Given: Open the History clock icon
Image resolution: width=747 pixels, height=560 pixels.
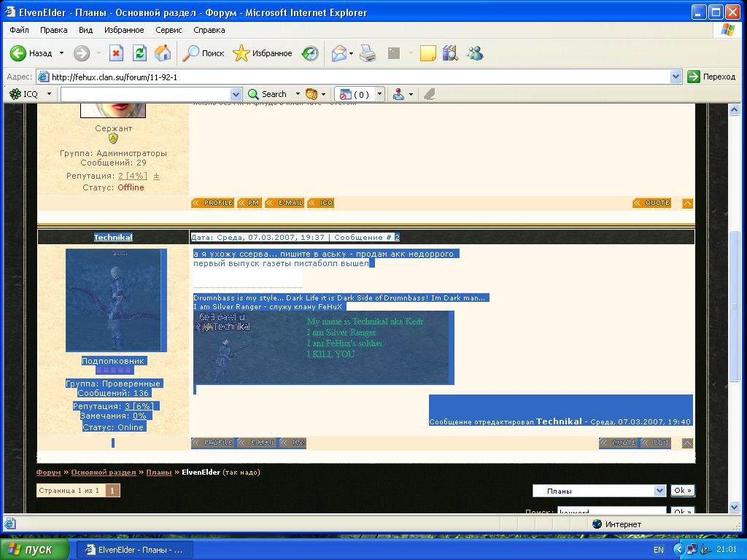Looking at the screenshot, I should [310, 53].
